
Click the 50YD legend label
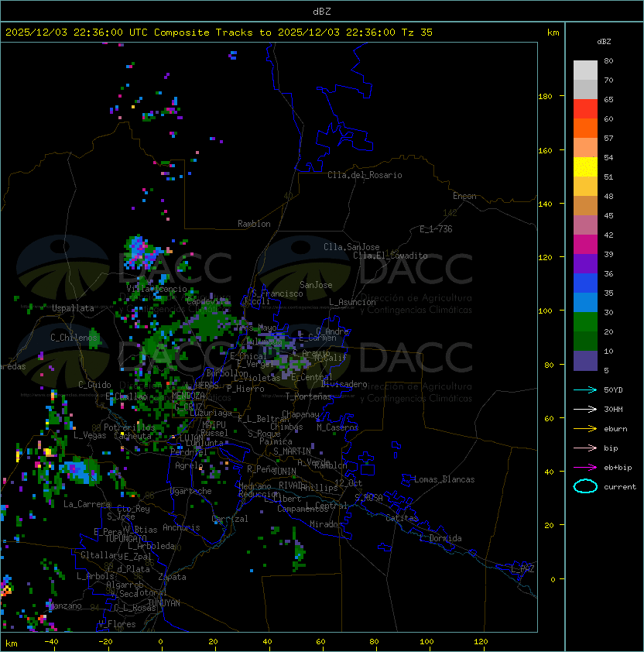[613, 389]
